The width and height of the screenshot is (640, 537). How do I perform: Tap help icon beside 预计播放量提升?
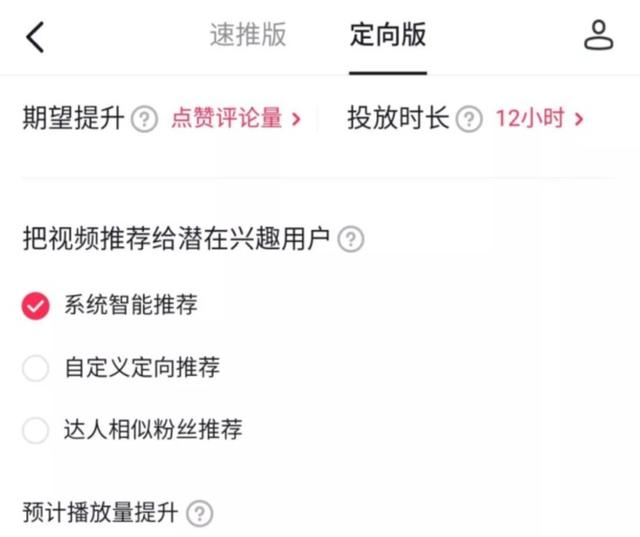[x=200, y=515]
